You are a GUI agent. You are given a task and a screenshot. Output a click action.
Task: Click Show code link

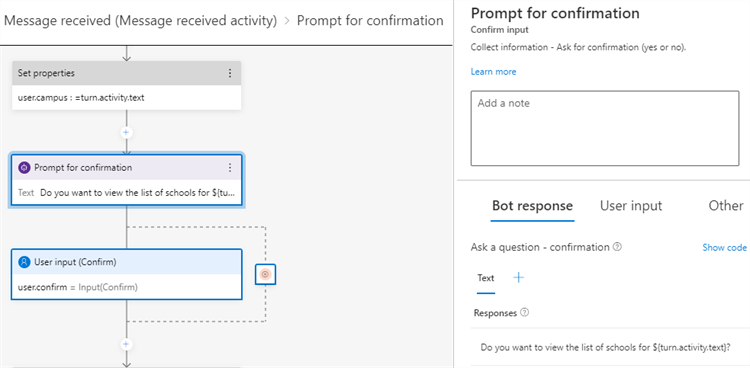[x=724, y=247]
